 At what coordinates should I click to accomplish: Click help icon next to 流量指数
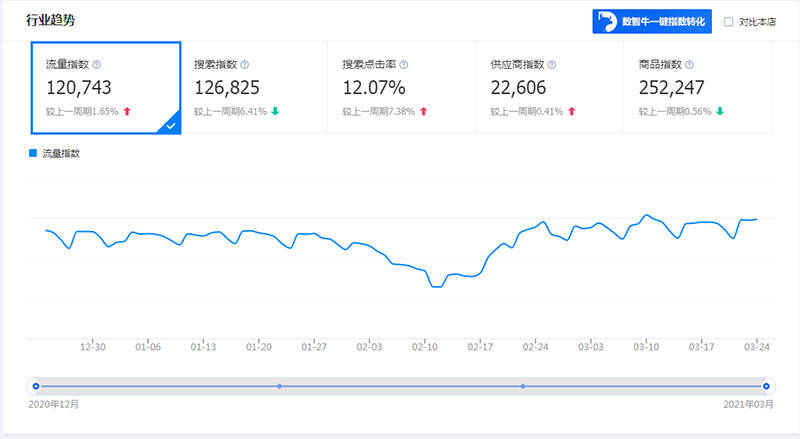[x=97, y=64]
